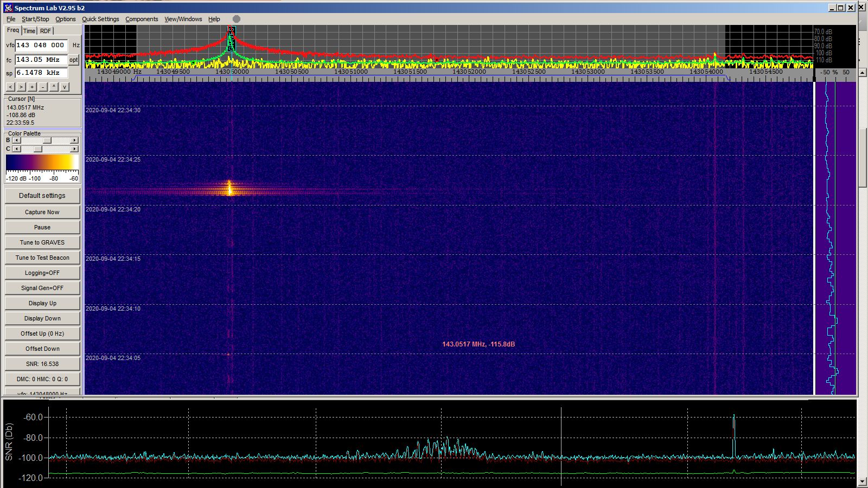Click the B slider right arrow
Viewport: 868px width, 488px height.
click(x=74, y=140)
